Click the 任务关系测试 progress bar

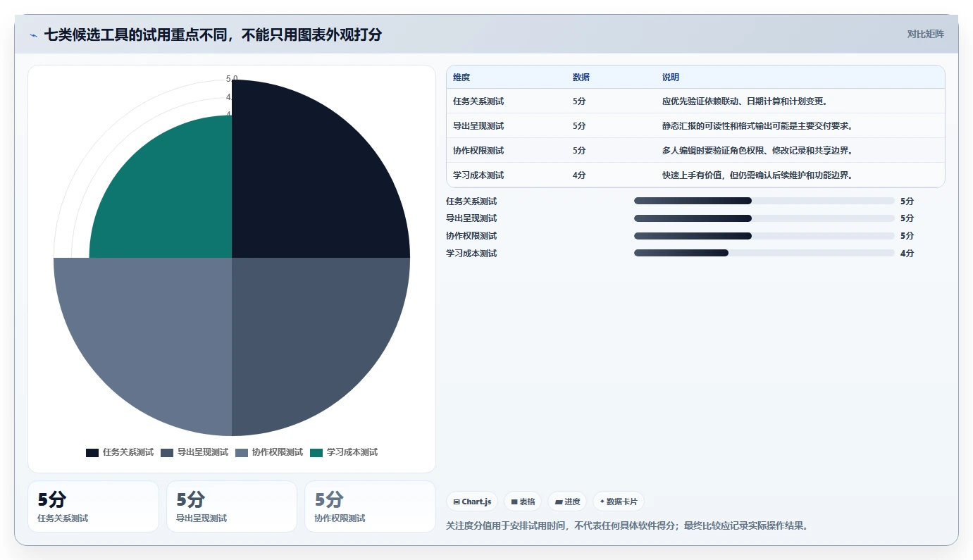coord(764,201)
